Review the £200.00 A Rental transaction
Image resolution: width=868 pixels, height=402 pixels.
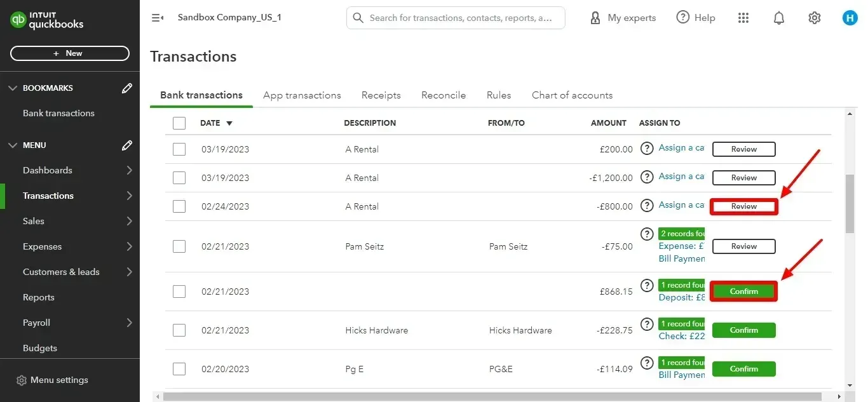[744, 149]
